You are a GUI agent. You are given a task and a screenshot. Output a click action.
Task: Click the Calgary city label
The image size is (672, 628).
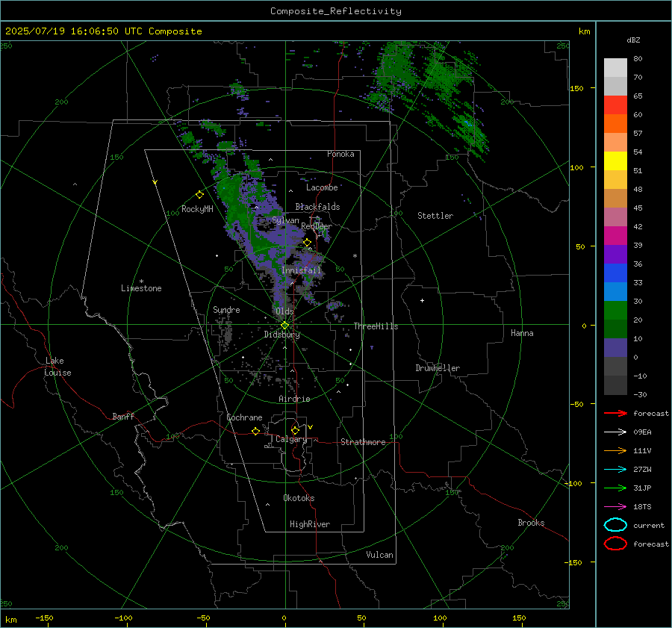pyautogui.click(x=291, y=439)
